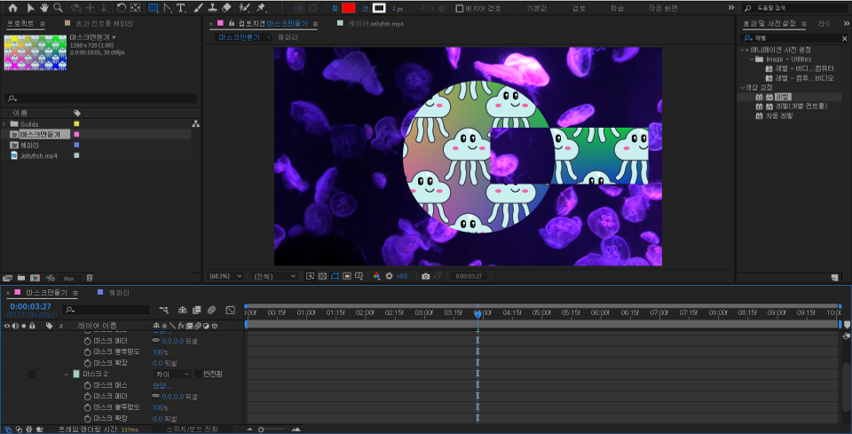Select the Rotation tool
The width and height of the screenshot is (852, 434).
[122, 8]
